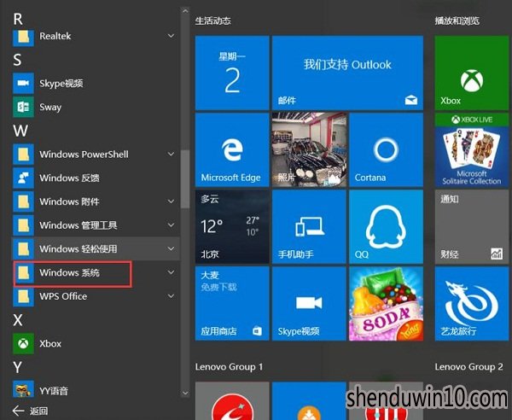Open the 艺龙旅行 tile

pyautogui.click(x=472, y=304)
